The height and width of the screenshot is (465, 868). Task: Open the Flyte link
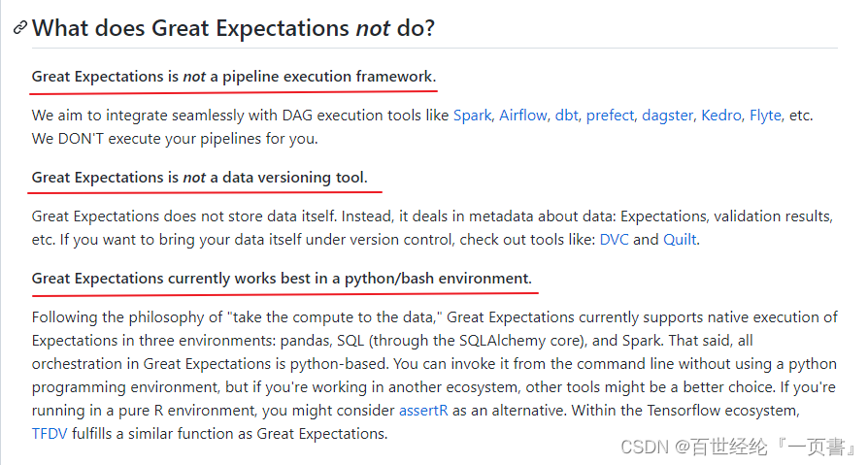[x=766, y=116]
